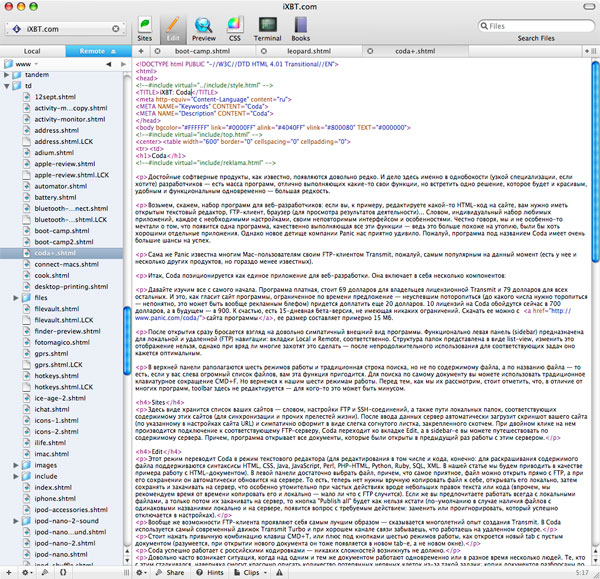Open cook.shtml in the file list
The image size is (600, 579).
50,275
